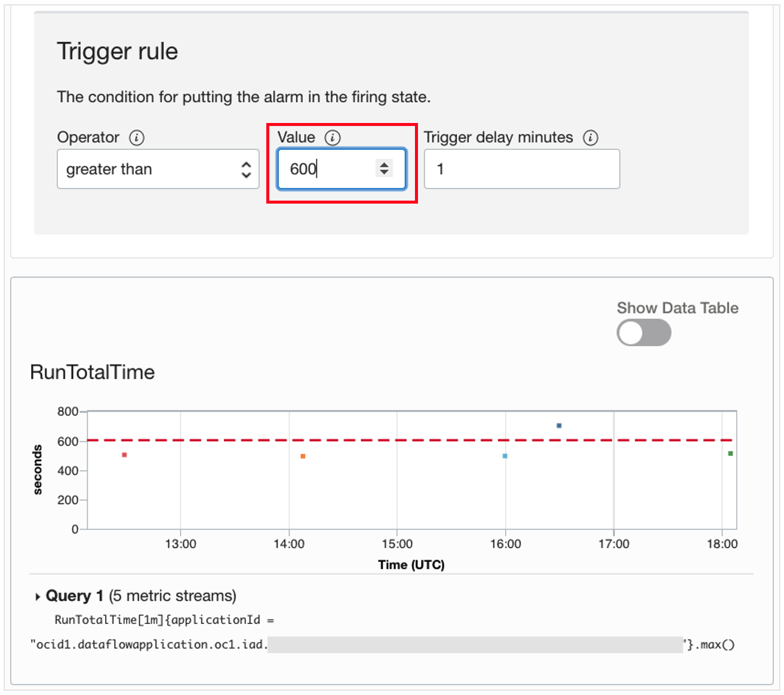Viewport: 784px width, 695px height.
Task: Click the RunTotalTime[1m]{applicationId = query text
Action: click(x=164, y=620)
